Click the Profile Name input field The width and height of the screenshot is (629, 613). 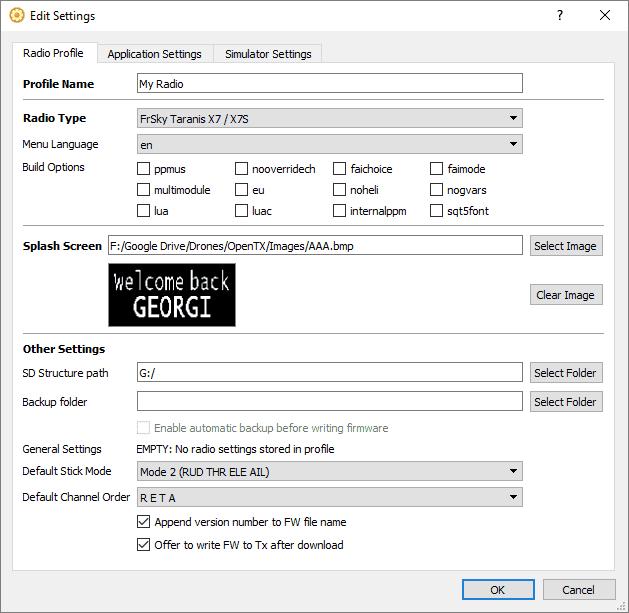(x=330, y=83)
